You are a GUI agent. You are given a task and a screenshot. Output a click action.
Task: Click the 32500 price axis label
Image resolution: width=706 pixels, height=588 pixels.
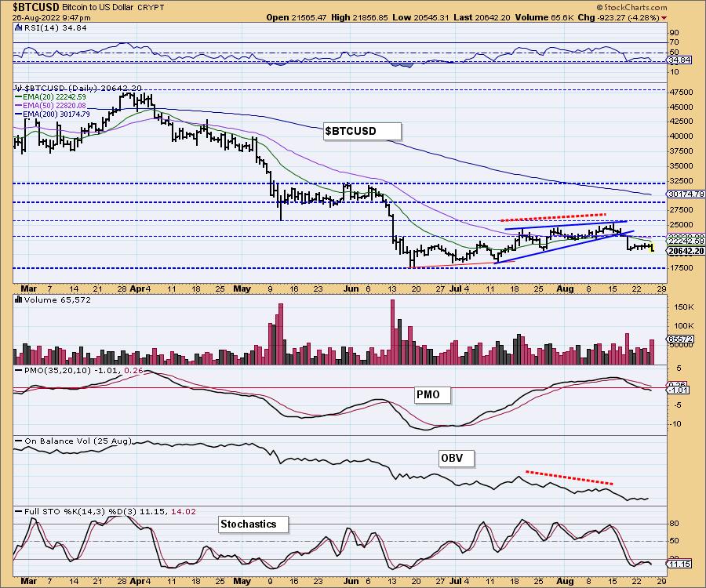coord(681,181)
